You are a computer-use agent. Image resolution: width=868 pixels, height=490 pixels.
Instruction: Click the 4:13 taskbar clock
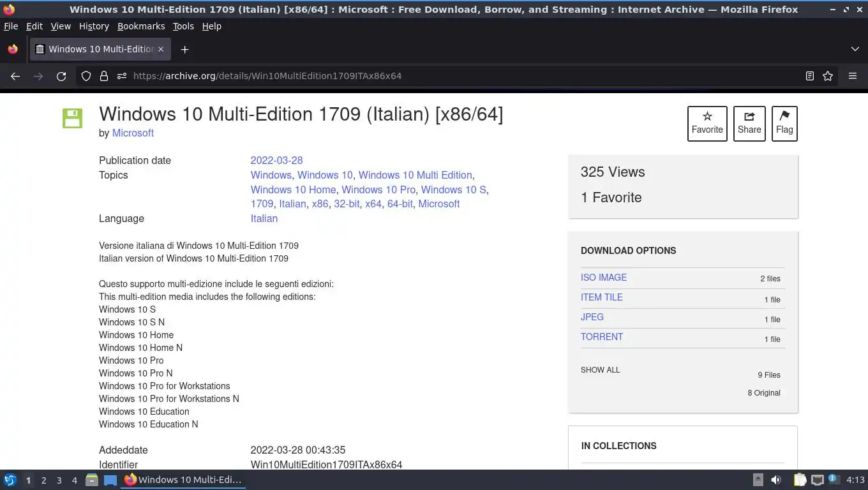855,480
